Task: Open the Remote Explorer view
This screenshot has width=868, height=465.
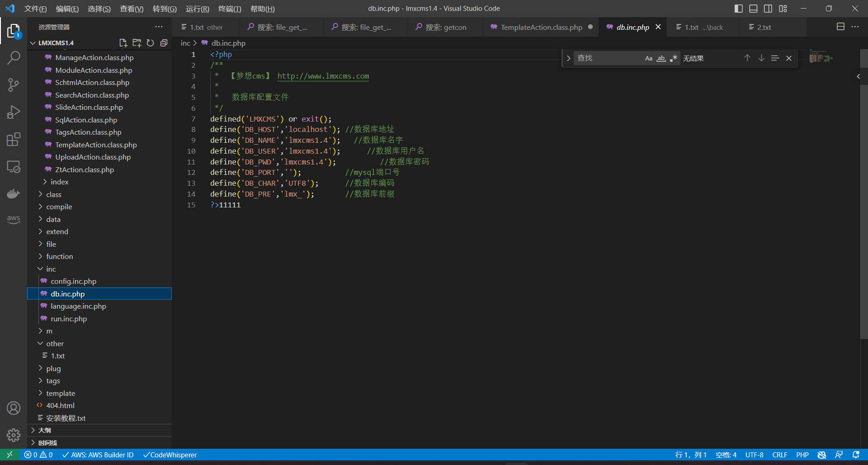Action: pos(14,167)
